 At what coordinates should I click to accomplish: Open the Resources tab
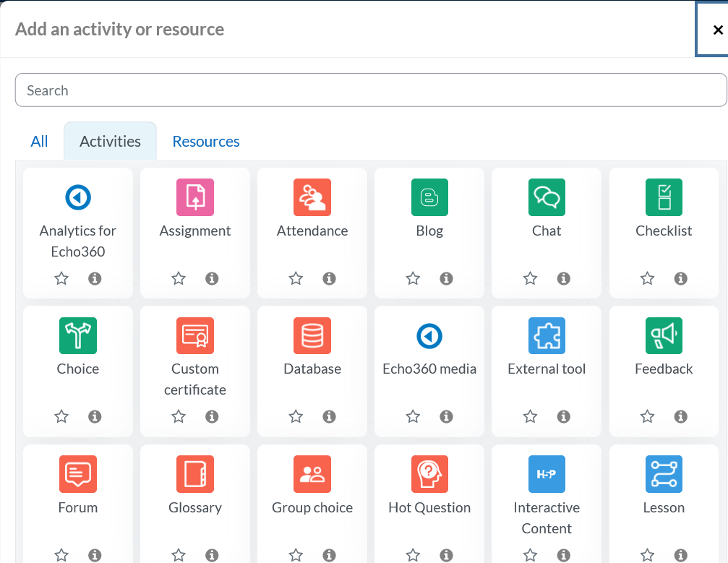(206, 142)
